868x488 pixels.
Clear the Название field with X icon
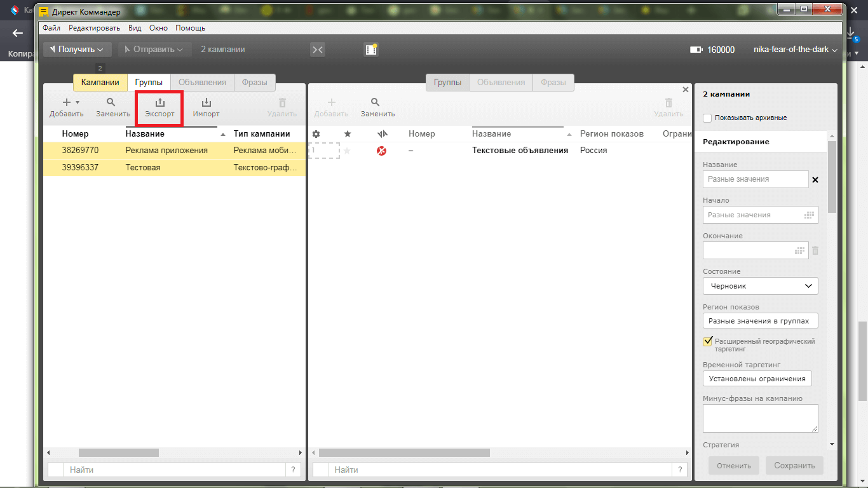(815, 180)
